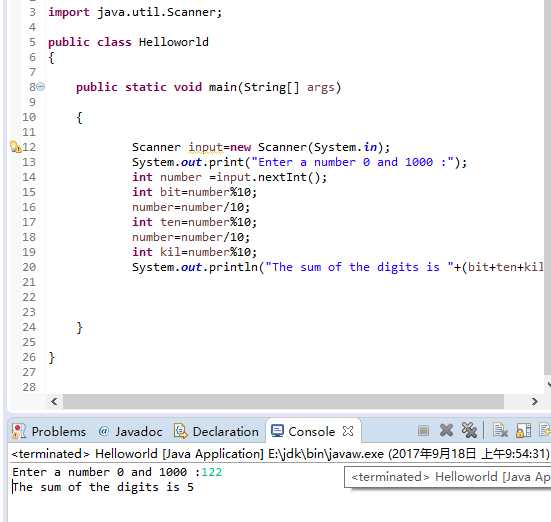The image size is (551, 522).
Task: Click editor horizontal scrollbar left arrow
Action: click(54, 401)
